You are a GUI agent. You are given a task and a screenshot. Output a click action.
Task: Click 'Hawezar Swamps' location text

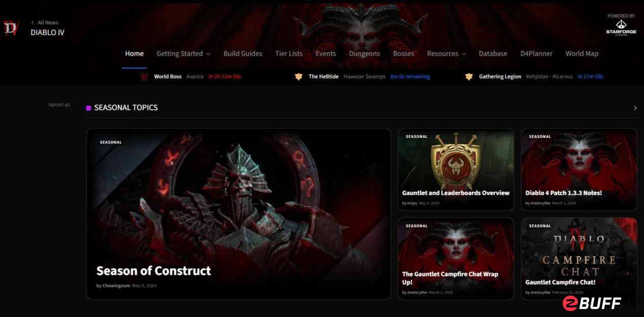click(365, 77)
